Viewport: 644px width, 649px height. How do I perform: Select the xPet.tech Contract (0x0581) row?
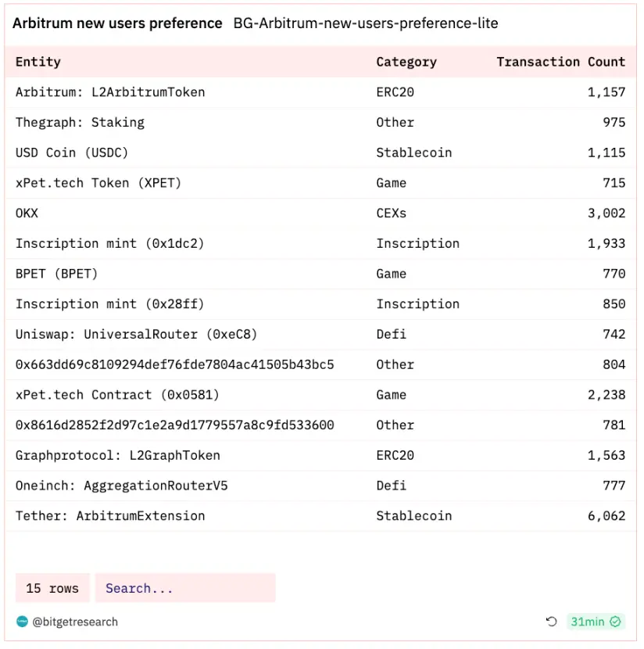coord(320,394)
